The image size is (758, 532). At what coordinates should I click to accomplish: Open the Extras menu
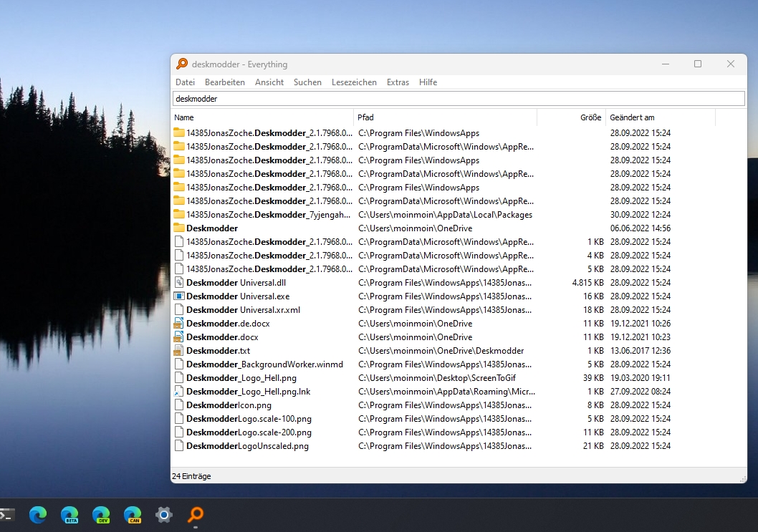[398, 82]
